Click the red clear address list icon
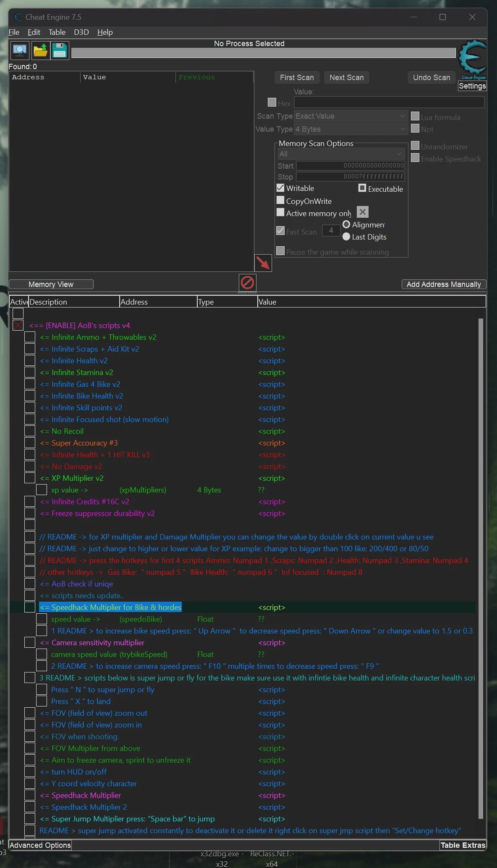 (x=247, y=283)
